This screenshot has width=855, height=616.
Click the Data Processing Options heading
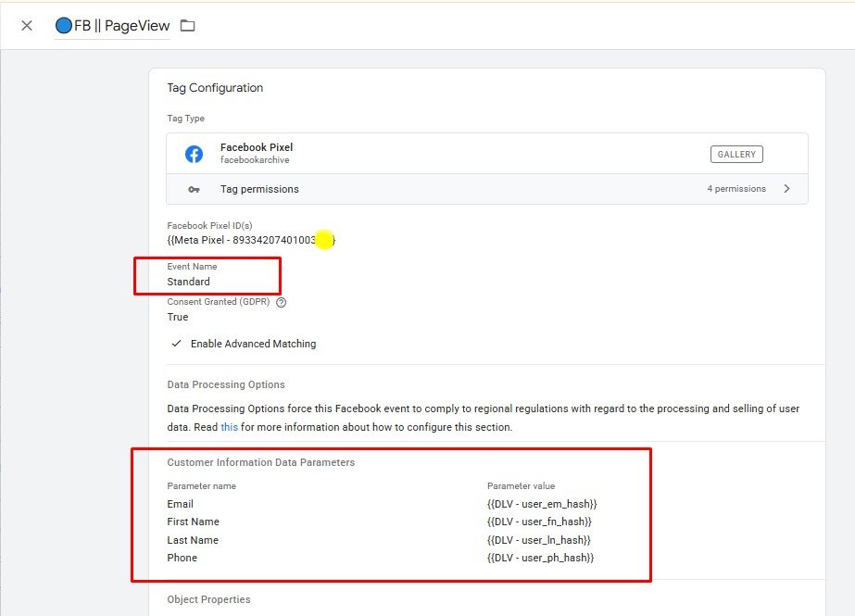tap(226, 384)
